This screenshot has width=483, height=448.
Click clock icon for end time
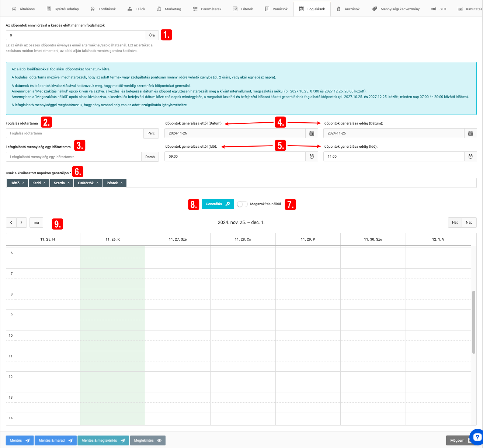(470, 157)
